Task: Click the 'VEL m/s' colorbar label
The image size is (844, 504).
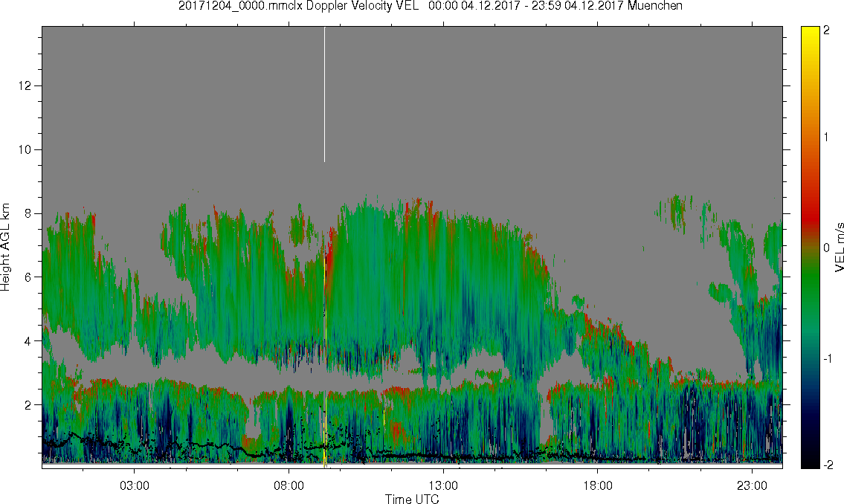Action: coord(839,248)
